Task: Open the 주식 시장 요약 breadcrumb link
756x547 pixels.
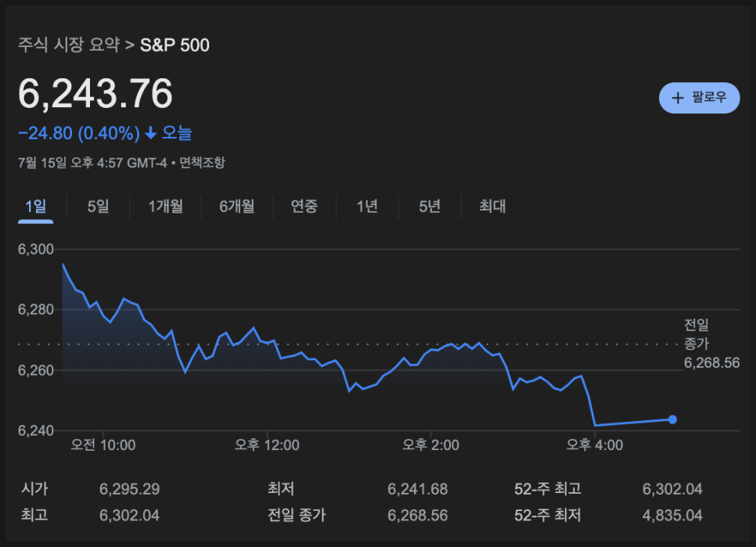Action: pyautogui.click(x=69, y=45)
